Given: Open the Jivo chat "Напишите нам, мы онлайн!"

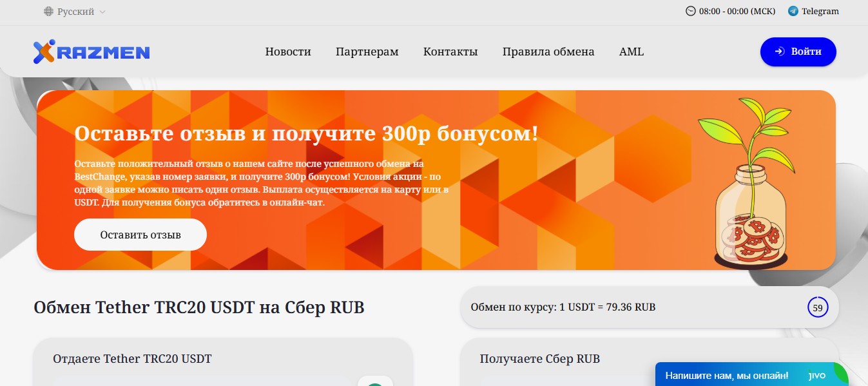Looking at the screenshot, I should click(x=751, y=374).
